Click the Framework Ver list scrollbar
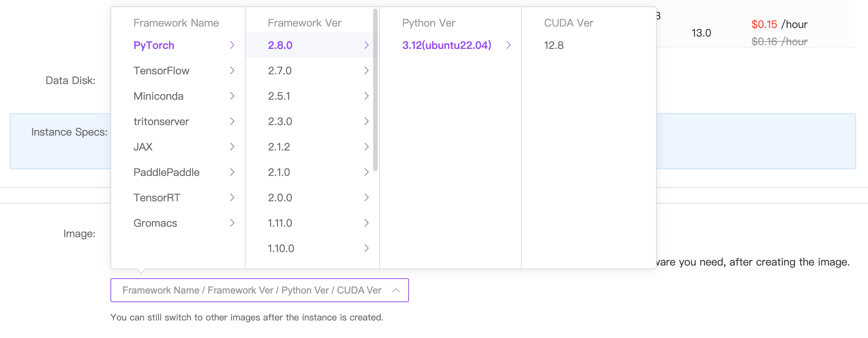Screen dimensions: 868x338 375,90
